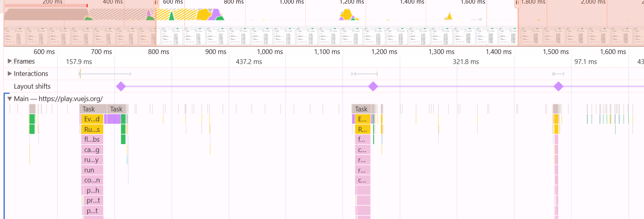Click the first Task block in Main
The image size is (644, 219).
pos(93,109)
